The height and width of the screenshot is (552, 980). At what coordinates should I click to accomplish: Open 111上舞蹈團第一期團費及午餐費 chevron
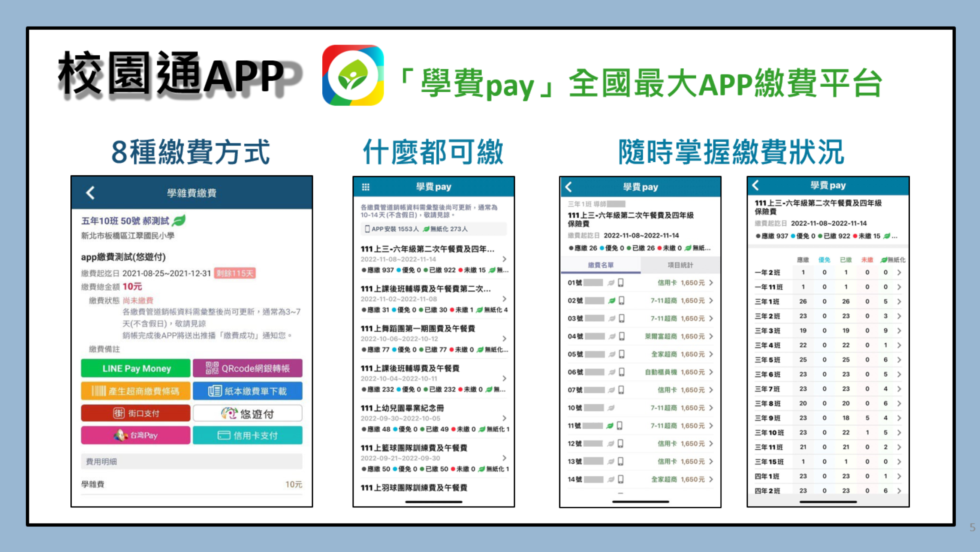504,338
